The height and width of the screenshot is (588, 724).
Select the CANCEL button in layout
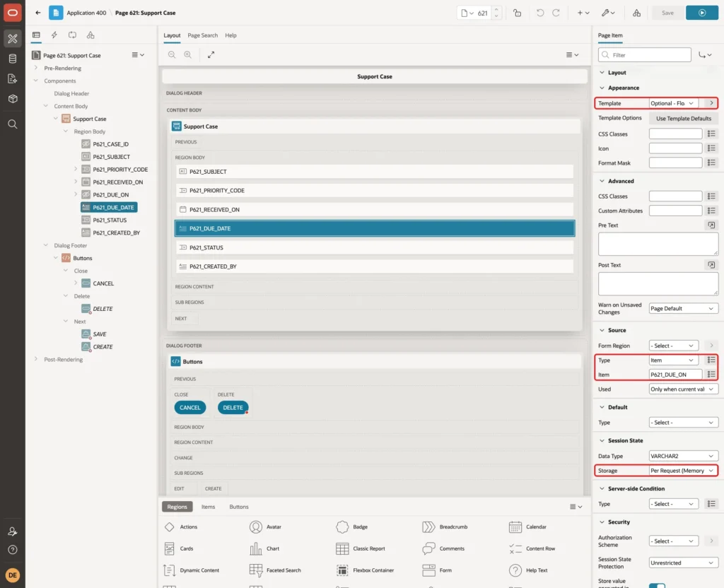tap(189, 408)
